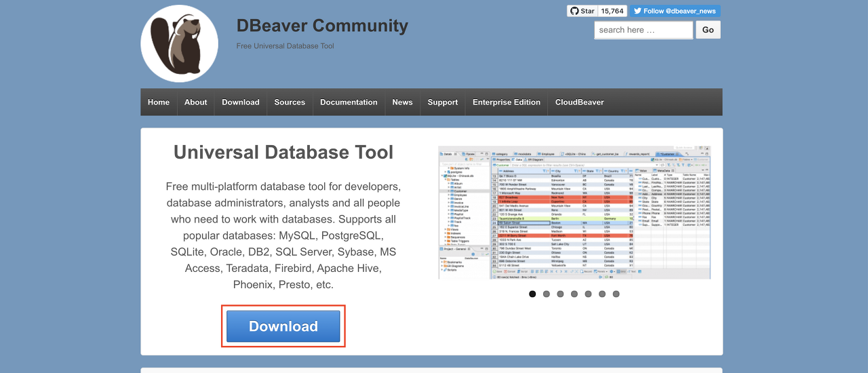The width and height of the screenshot is (868, 373).
Task: Click the DBeaver beaver logo
Action: coord(180,44)
